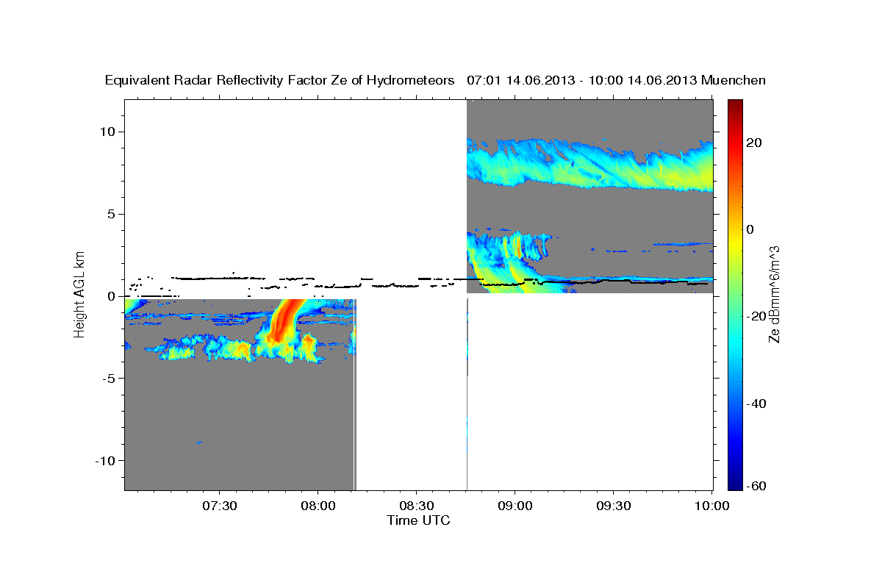Click the height tick label -5
The width and height of the screenshot is (882, 588).
click(110, 378)
